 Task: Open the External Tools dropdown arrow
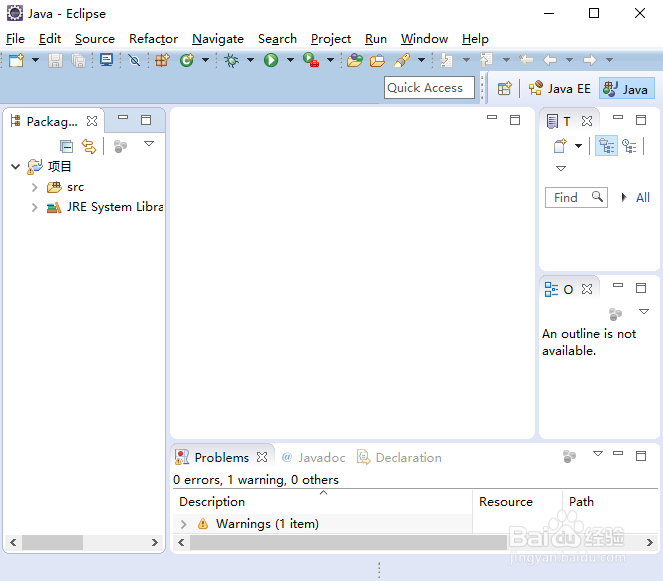(330, 60)
